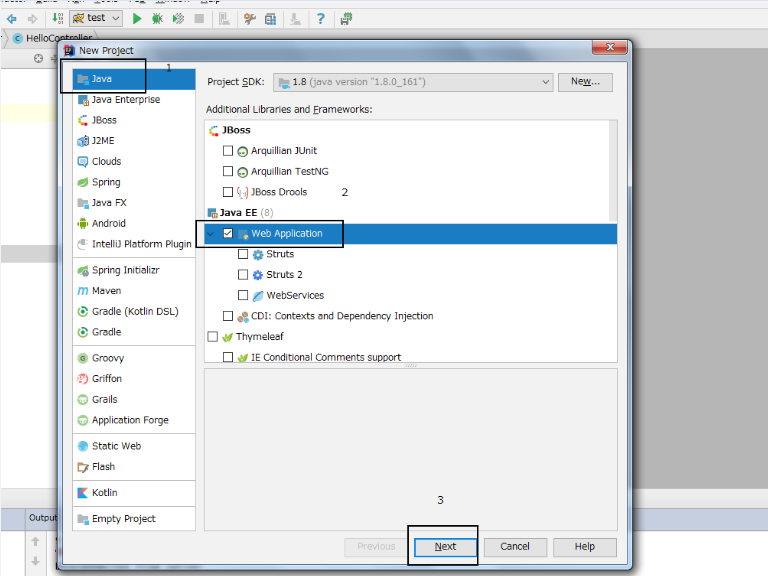Click the Back navigation arrow
Viewport: 768px width, 576px height.
pyautogui.click(x=12, y=19)
